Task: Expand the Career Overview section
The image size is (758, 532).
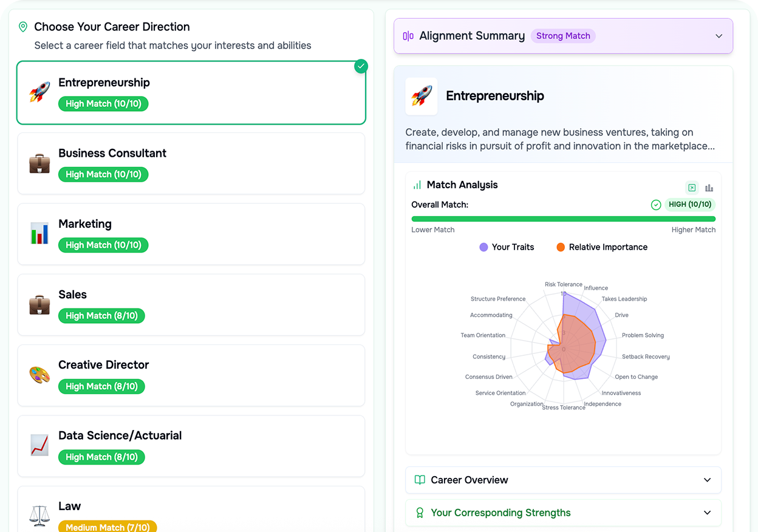Action: point(563,480)
